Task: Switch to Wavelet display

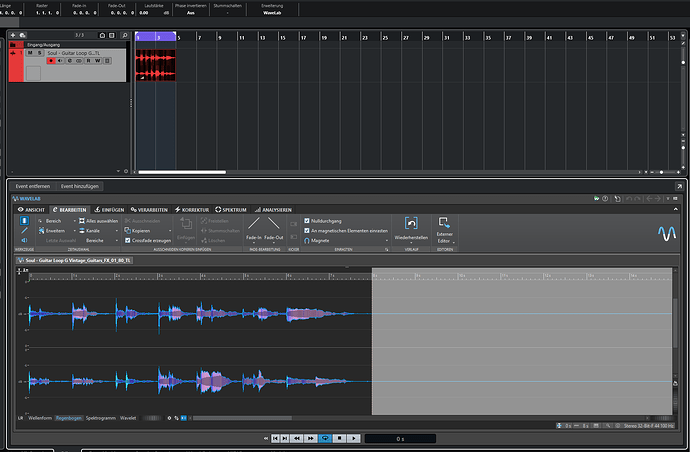Action: (x=128, y=418)
